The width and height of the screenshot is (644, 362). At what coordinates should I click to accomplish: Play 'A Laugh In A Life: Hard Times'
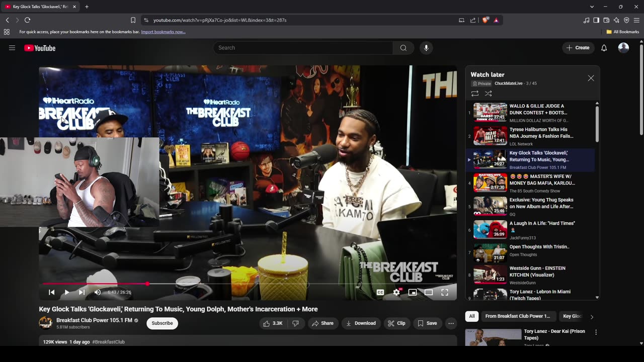[530, 230]
